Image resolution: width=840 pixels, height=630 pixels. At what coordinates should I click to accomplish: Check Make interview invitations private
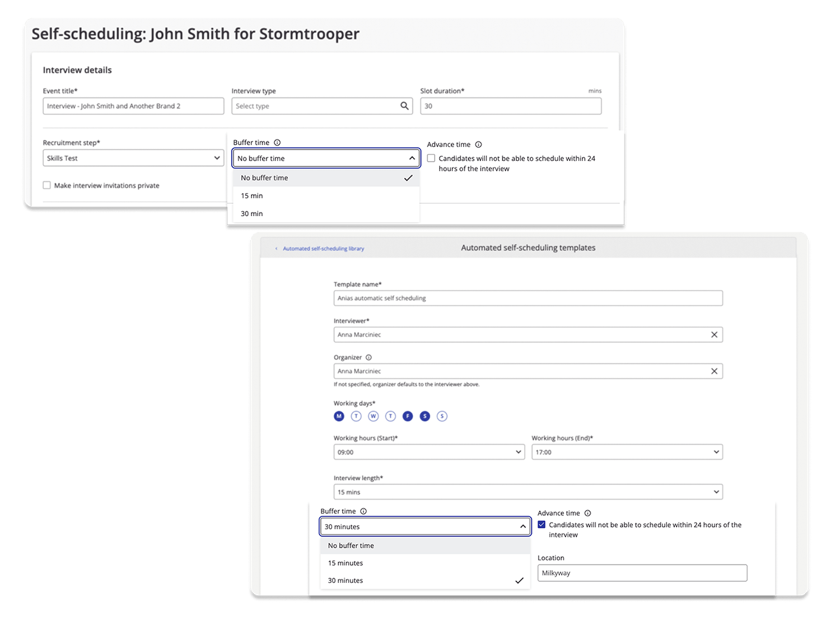click(47, 185)
